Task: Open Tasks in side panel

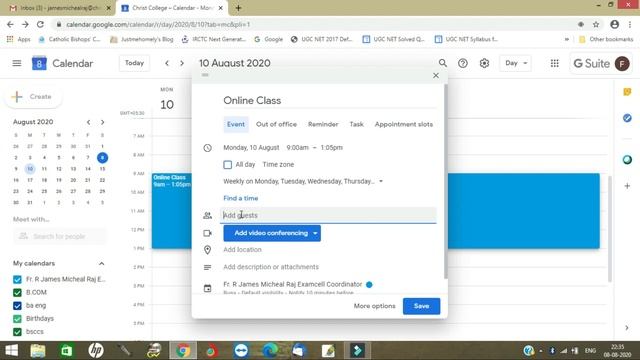Action: [x=627, y=118]
